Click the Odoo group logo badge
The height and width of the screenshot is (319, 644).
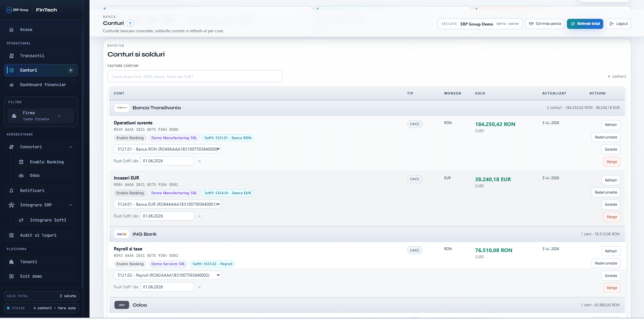[121, 305]
